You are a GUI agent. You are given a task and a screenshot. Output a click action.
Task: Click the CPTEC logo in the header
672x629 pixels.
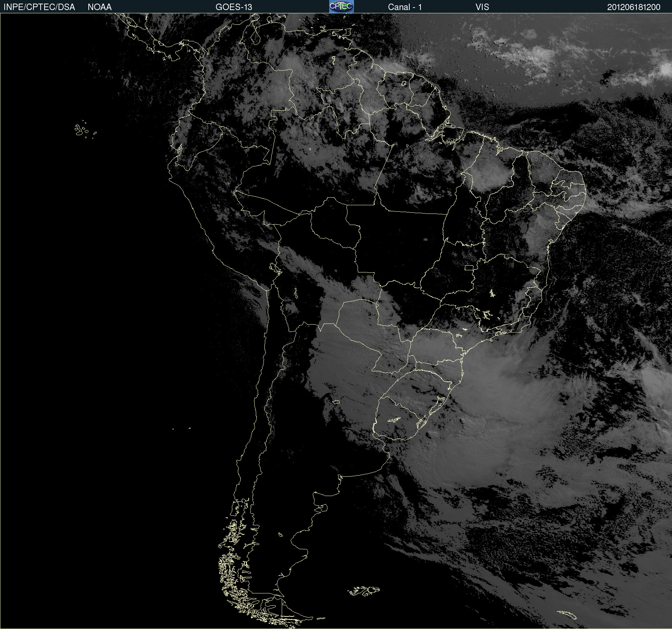pyautogui.click(x=341, y=6)
